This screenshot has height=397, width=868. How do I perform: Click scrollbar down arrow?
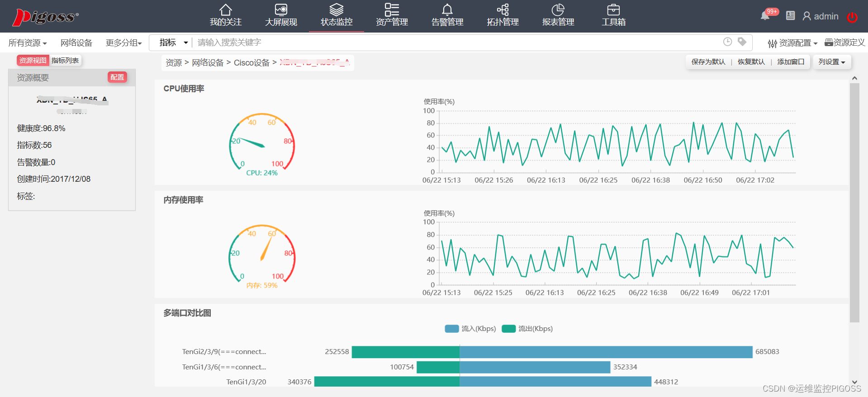[854, 382]
